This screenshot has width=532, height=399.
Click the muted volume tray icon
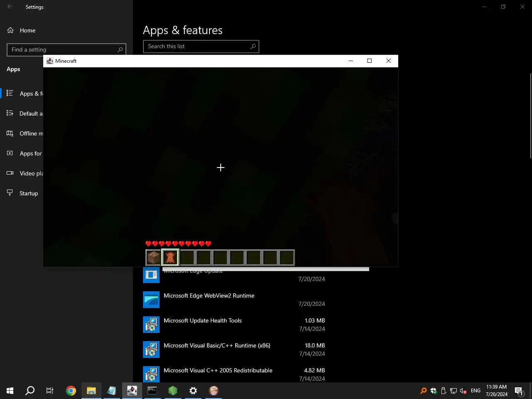(x=463, y=391)
